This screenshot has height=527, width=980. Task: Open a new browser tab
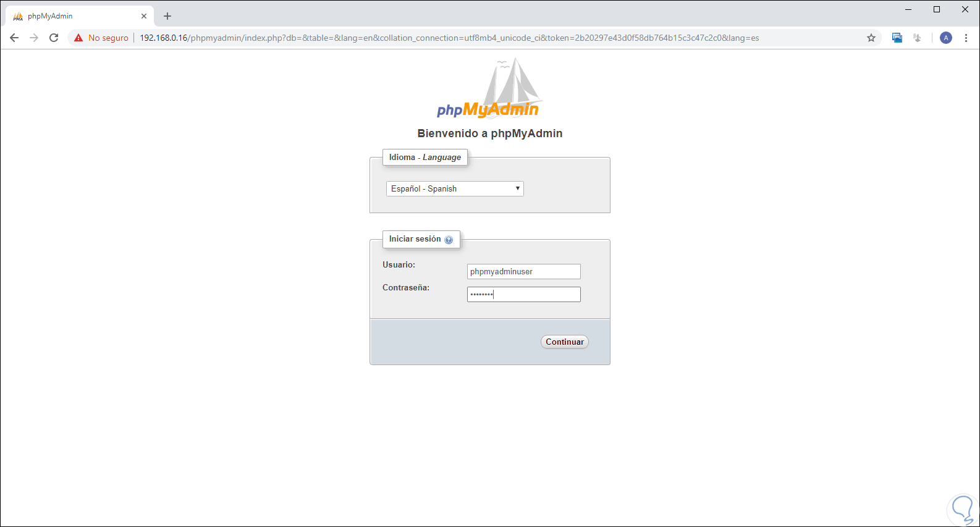pyautogui.click(x=167, y=16)
